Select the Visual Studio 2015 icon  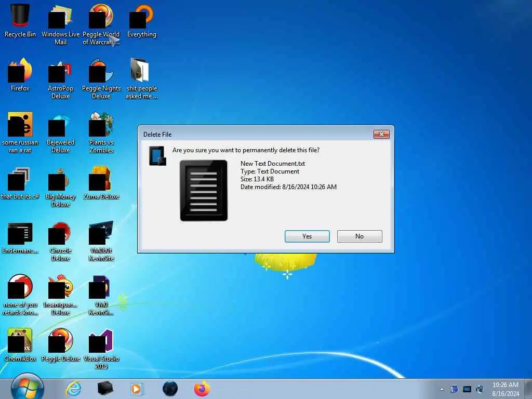tap(101, 349)
